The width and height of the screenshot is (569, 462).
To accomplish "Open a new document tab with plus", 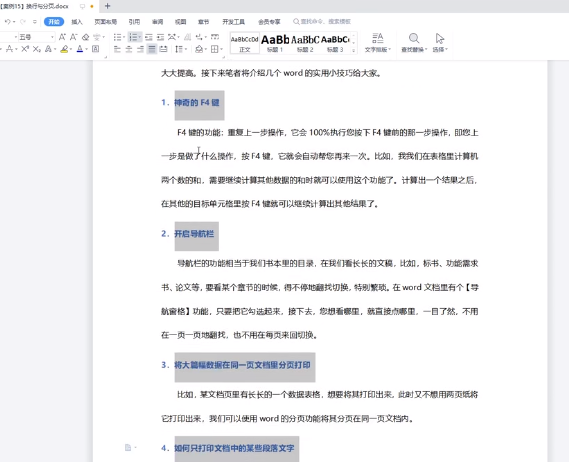I will [107, 6].
